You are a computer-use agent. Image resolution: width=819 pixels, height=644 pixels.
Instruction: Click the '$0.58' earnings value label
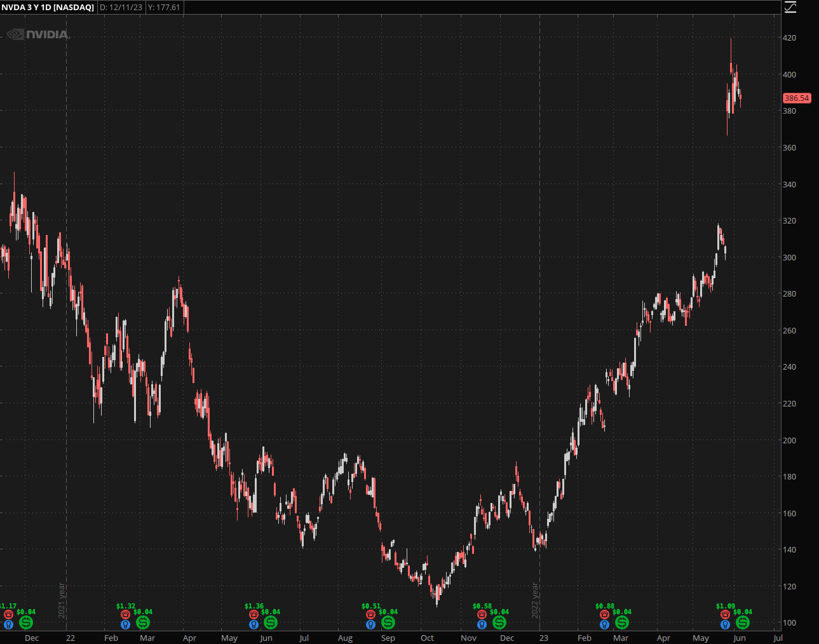[482, 607]
